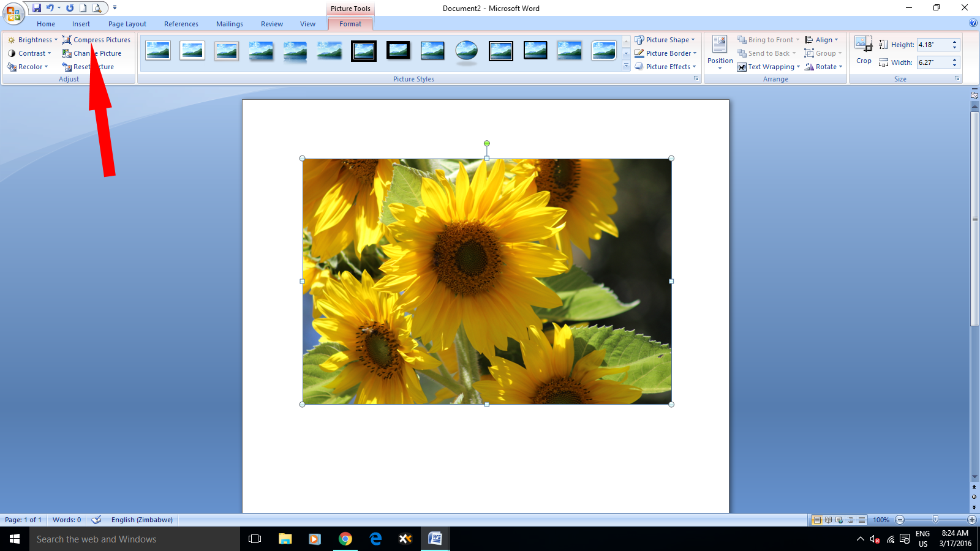Viewport: 980px width, 551px height.
Task: Switch to the Insert tab
Action: tap(81, 24)
